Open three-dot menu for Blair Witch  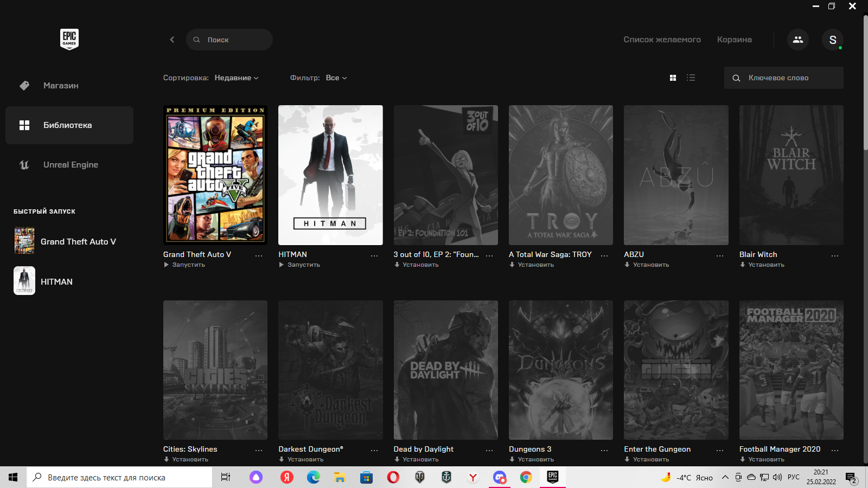tap(835, 255)
